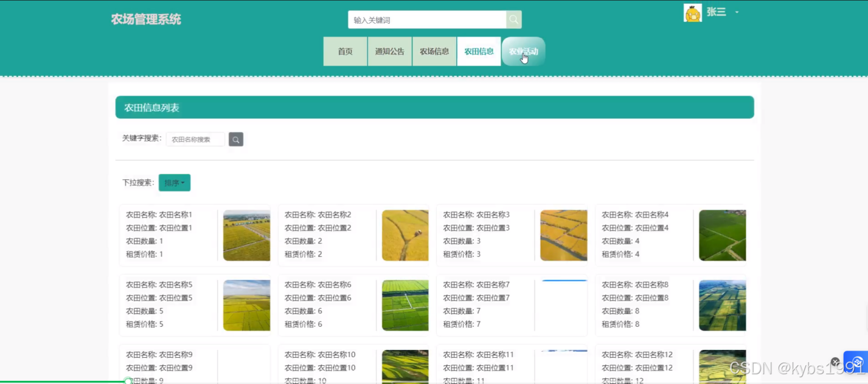868x384 pixels.
Task: Select the 农田信息 tab
Action: (479, 52)
